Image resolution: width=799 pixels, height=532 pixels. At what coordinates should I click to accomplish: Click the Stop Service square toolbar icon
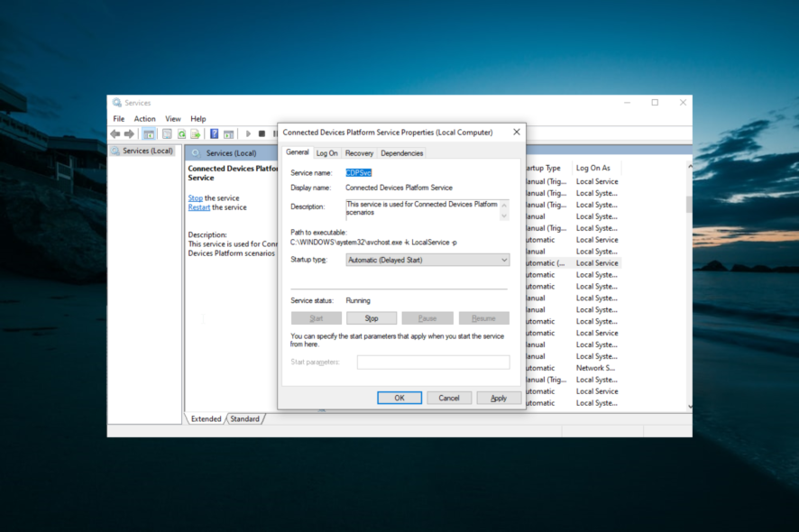click(262, 134)
